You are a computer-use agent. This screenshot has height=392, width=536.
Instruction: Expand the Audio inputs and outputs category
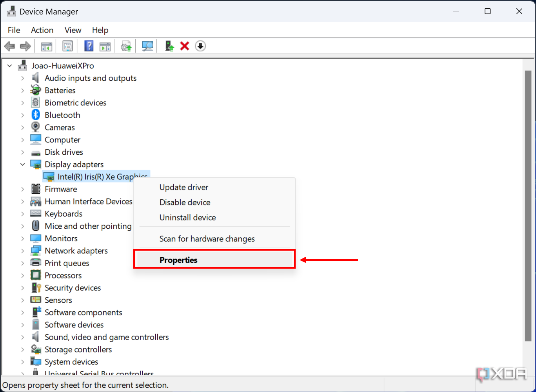coord(23,78)
